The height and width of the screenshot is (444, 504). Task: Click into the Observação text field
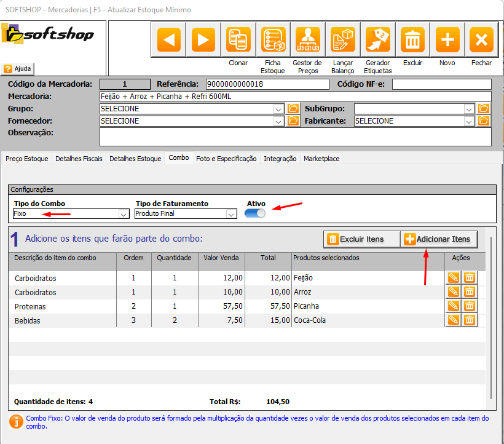coord(295,137)
